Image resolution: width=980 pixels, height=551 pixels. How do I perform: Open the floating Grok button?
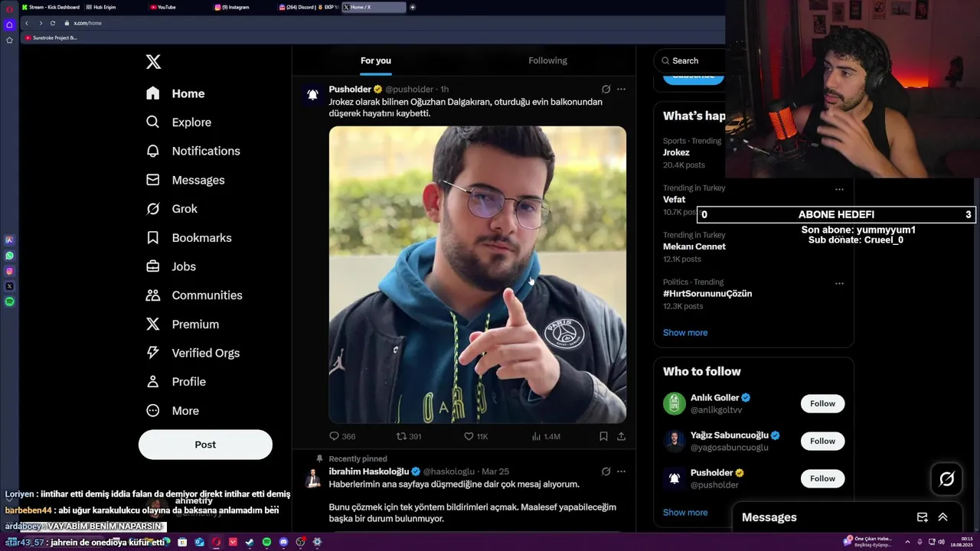click(x=947, y=479)
